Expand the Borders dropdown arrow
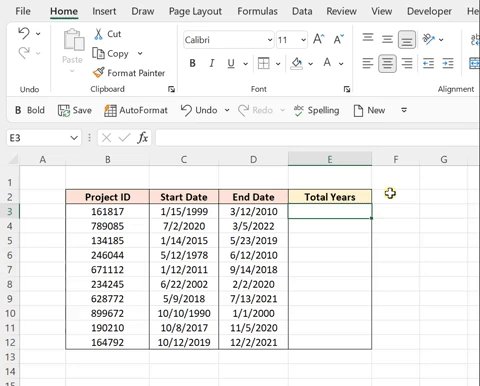The height and width of the screenshot is (386, 480). point(278,63)
